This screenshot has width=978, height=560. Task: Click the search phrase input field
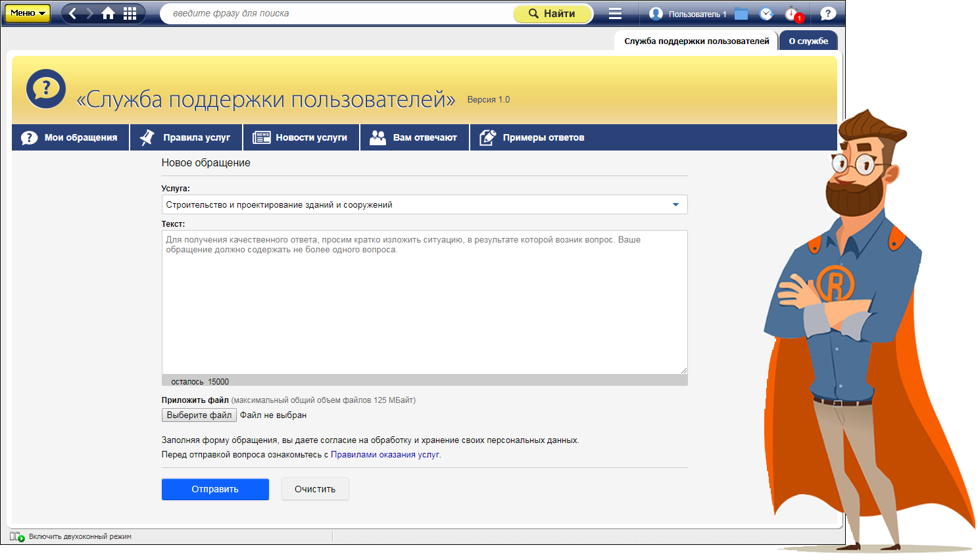point(335,13)
